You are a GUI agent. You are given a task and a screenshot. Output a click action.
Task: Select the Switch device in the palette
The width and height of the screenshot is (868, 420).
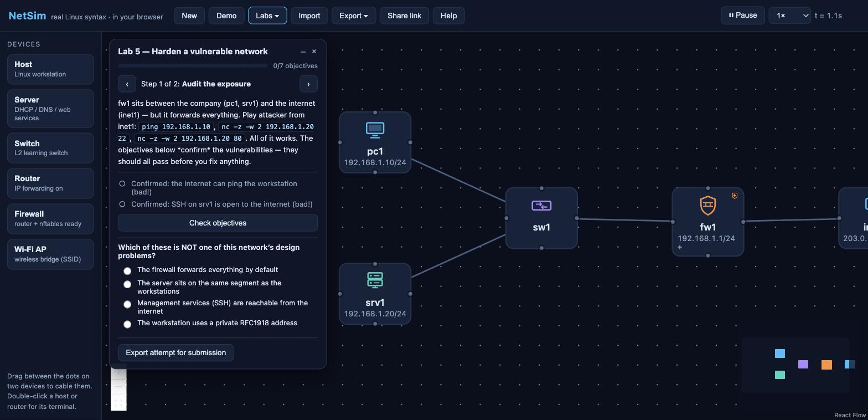pos(50,148)
